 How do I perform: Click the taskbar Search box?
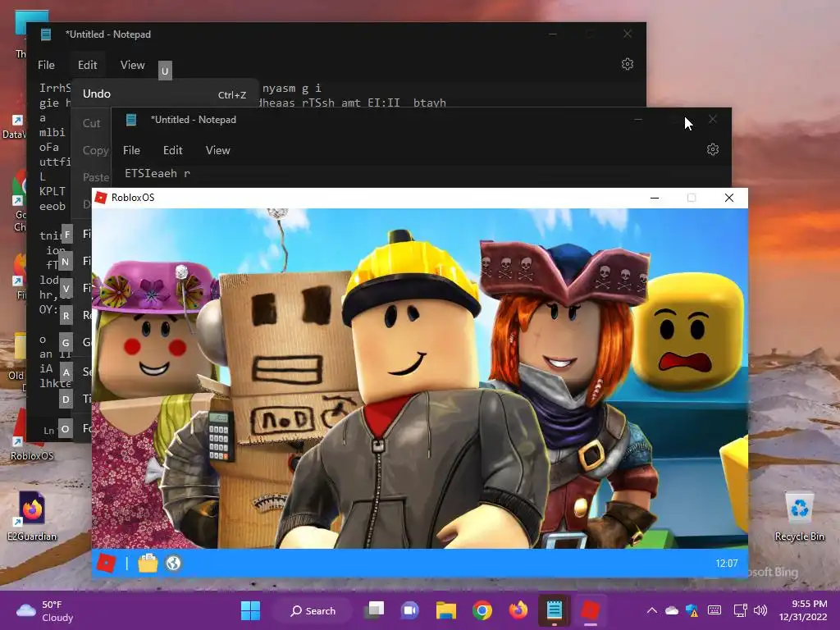pyautogui.click(x=313, y=610)
